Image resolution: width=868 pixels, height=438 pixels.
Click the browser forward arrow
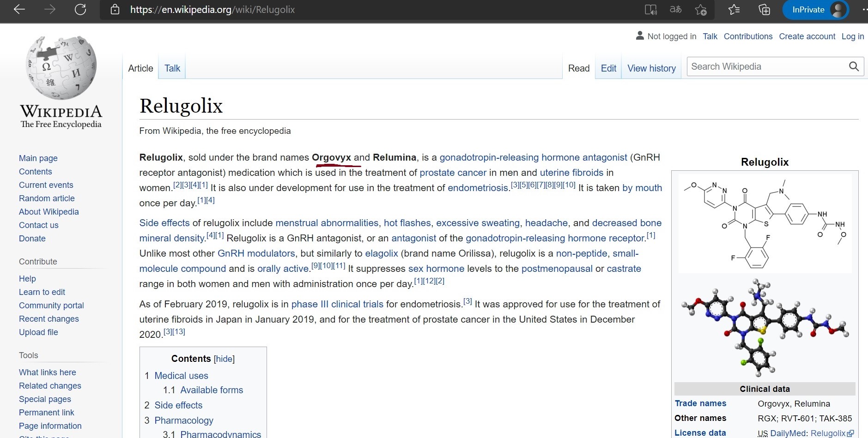(x=50, y=10)
